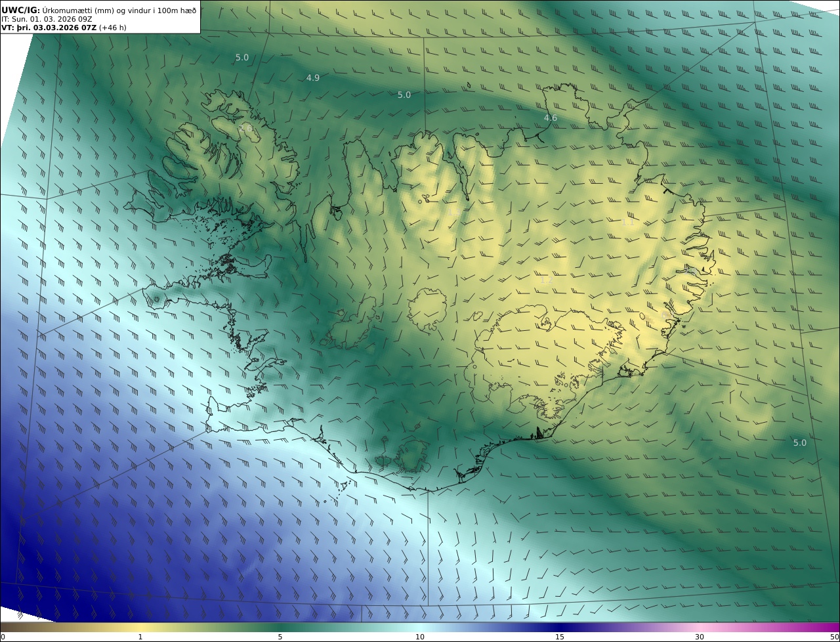
Task: Click the 15 tick on the color scale
Action: 560,637
